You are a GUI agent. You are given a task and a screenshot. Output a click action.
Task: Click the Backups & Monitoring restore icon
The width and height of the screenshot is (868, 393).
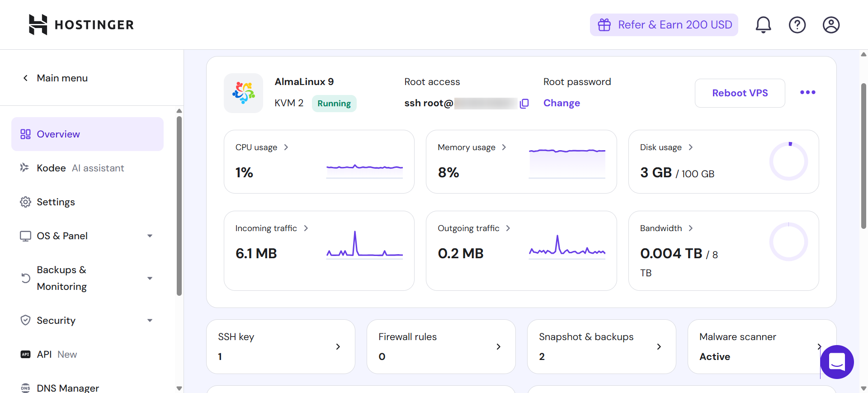coord(26,278)
